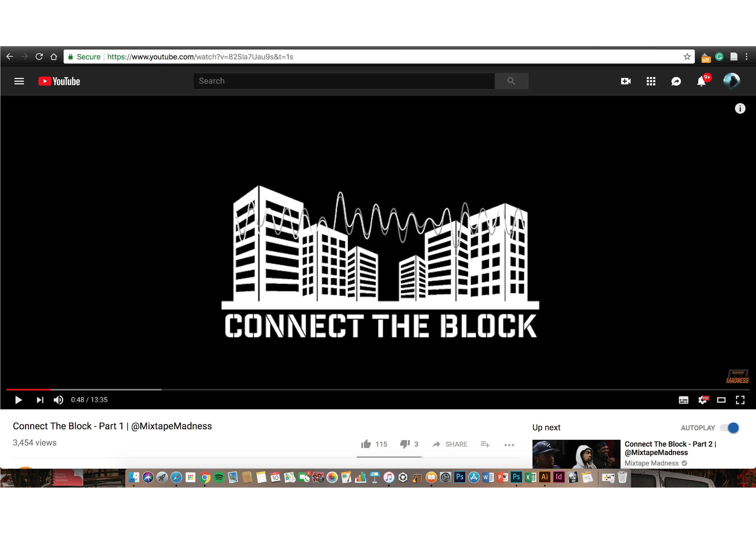Open the user account avatar menu
This screenshot has width=756, height=534.
pos(731,81)
